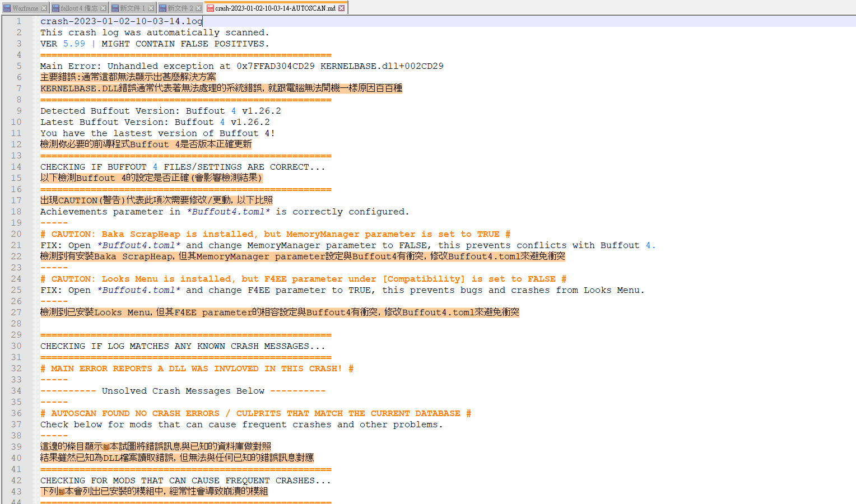Click the 'VER 5.99 | MIGHT CONTAIN FALSE POSITIVES.' line

coord(155,44)
